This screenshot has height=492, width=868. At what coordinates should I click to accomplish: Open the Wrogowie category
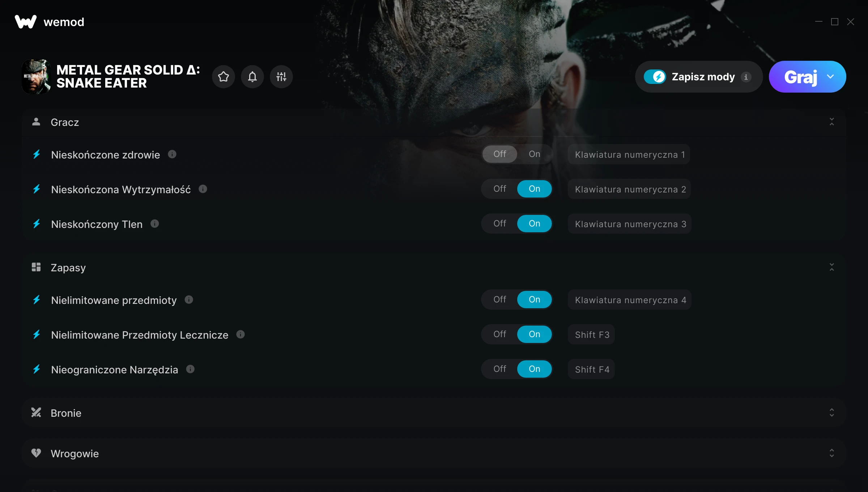pos(434,453)
